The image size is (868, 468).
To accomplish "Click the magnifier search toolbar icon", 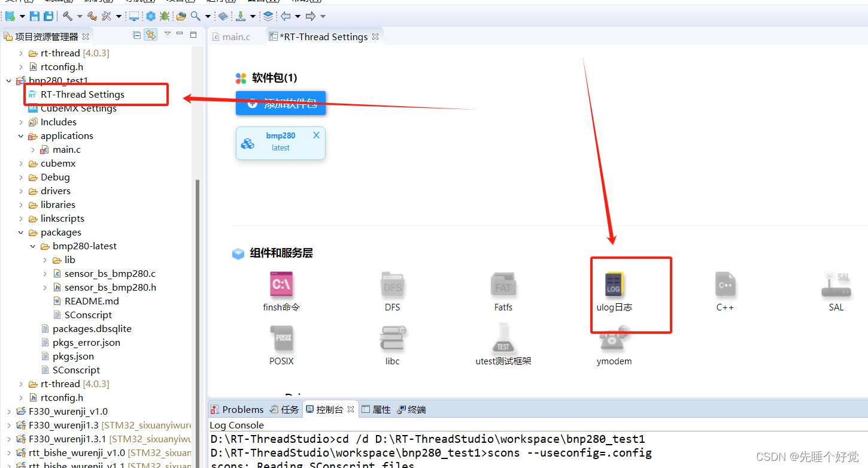I will click(196, 16).
